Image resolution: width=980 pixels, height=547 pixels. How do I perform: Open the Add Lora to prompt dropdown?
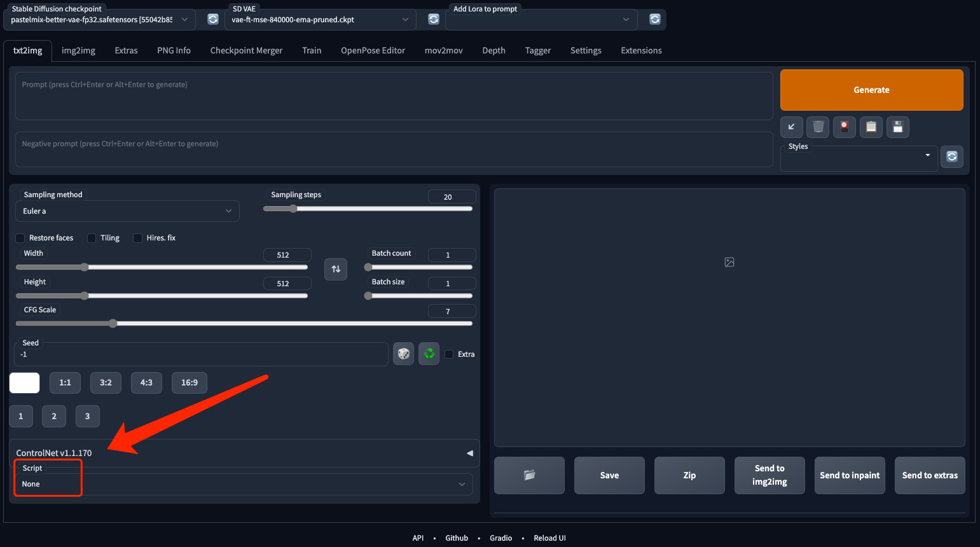(541, 20)
